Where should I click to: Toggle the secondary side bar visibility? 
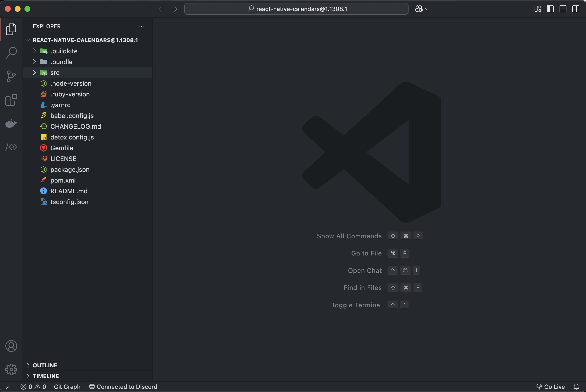click(575, 9)
